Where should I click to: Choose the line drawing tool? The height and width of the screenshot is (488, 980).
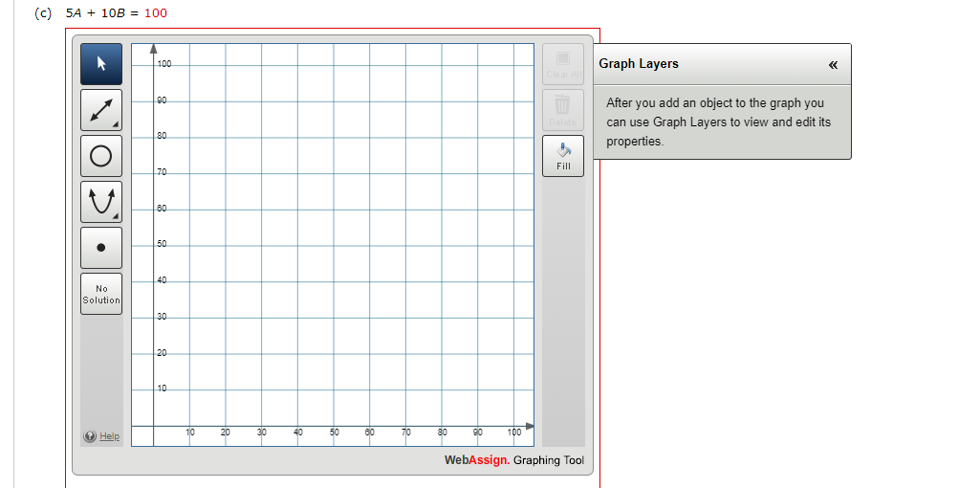tap(101, 110)
